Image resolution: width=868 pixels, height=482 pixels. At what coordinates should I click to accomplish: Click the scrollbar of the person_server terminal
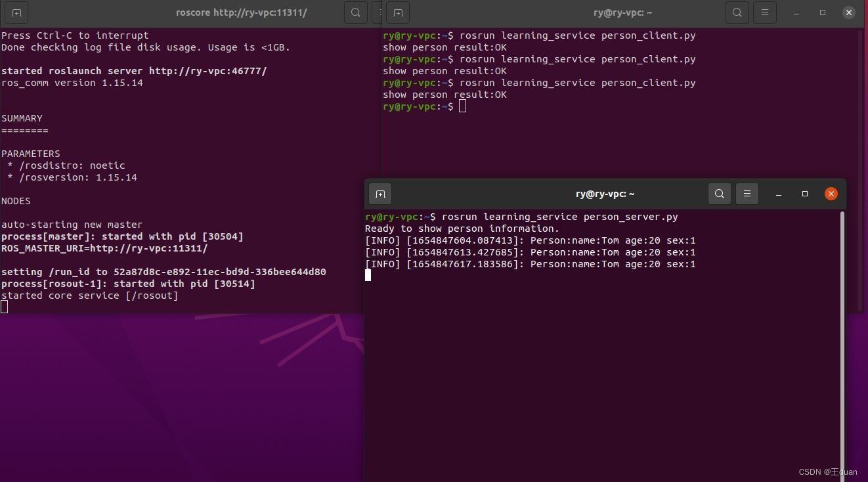pos(842,346)
